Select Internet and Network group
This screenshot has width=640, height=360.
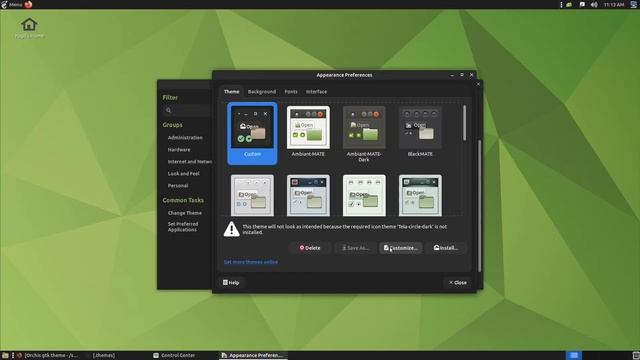coord(189,162)
